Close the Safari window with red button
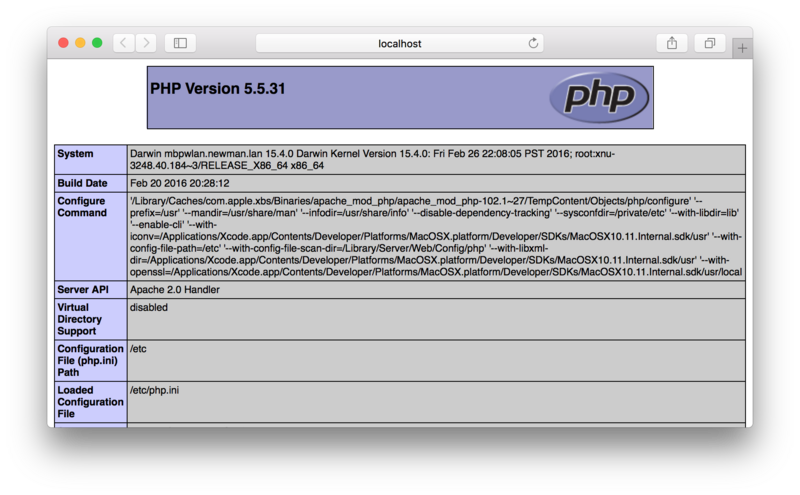The image size is (800, 495). [x=63, y=43]
